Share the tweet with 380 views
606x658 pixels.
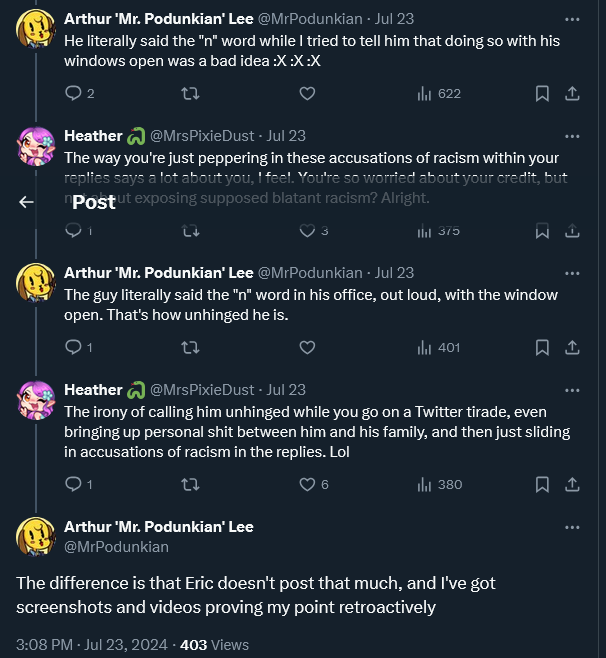click(572, 484)
